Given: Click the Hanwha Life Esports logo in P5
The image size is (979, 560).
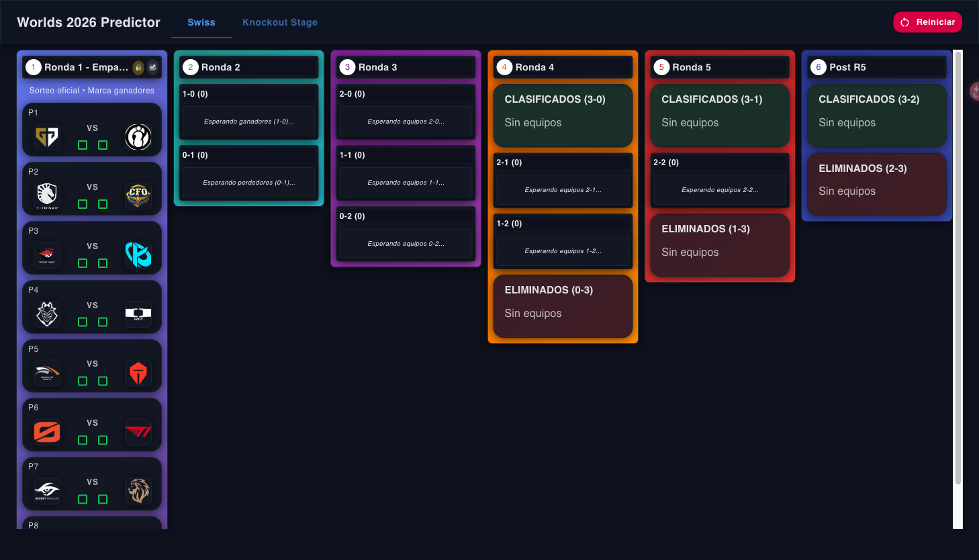Looking at the screenshot, I should click(x=47, y=373).
